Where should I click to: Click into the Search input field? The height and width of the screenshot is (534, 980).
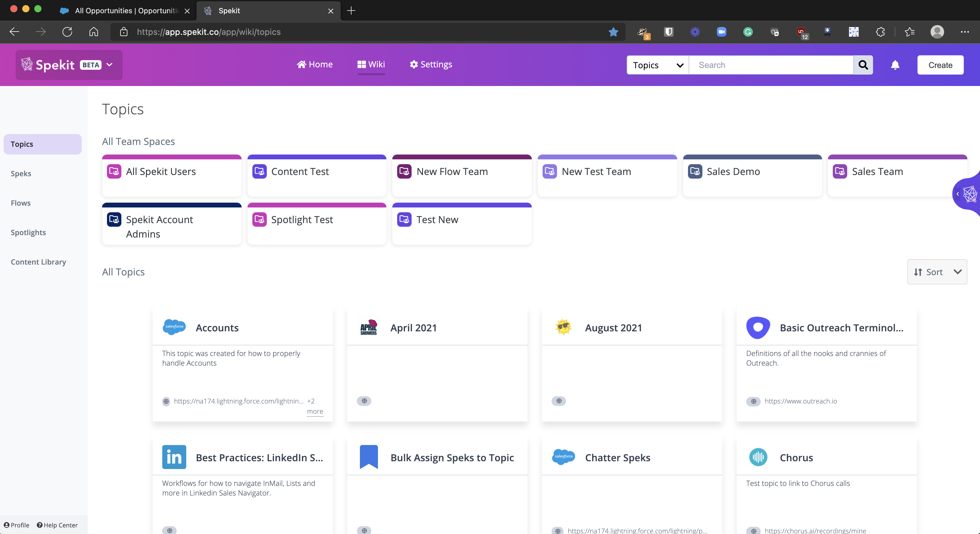click(x=771, y=65)
